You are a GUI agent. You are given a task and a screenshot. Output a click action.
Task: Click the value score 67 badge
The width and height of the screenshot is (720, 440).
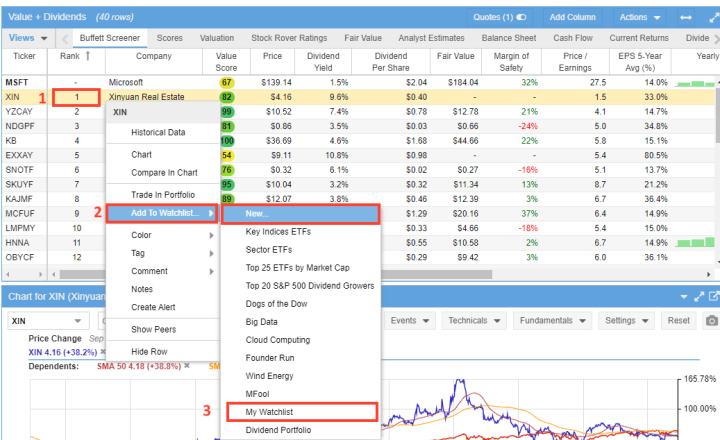226,83
